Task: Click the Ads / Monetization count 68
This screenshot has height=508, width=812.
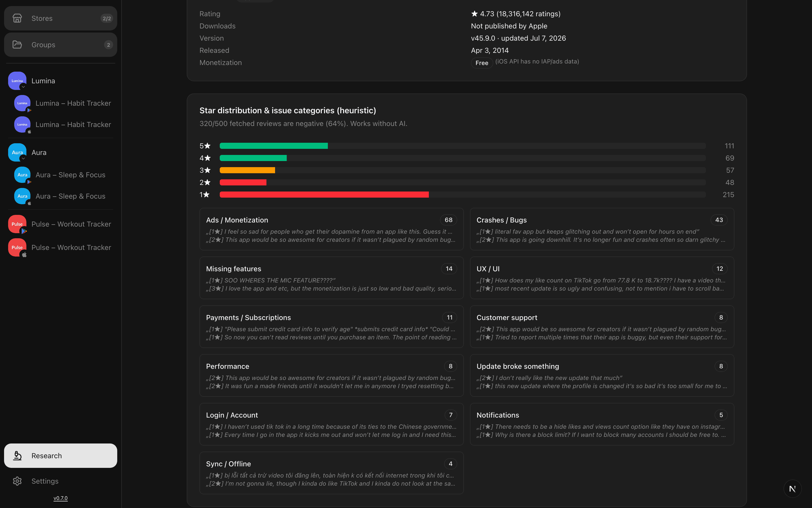Action: click(x=448, y=220)
